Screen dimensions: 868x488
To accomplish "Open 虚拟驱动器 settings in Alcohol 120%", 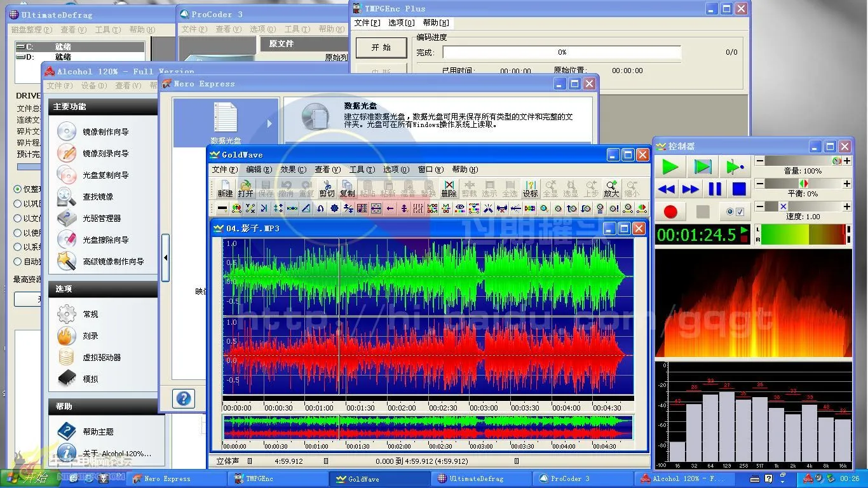I will (x=100, y=356).
